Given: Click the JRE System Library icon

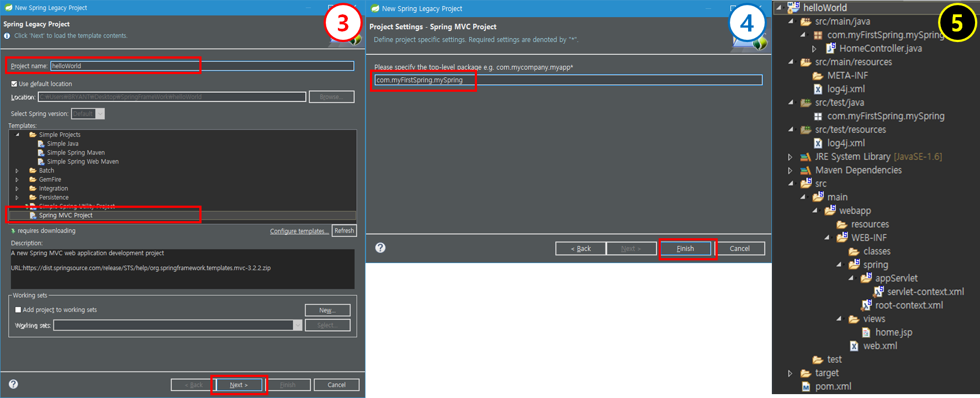Looking at the screenshot, I should (806, 157).
